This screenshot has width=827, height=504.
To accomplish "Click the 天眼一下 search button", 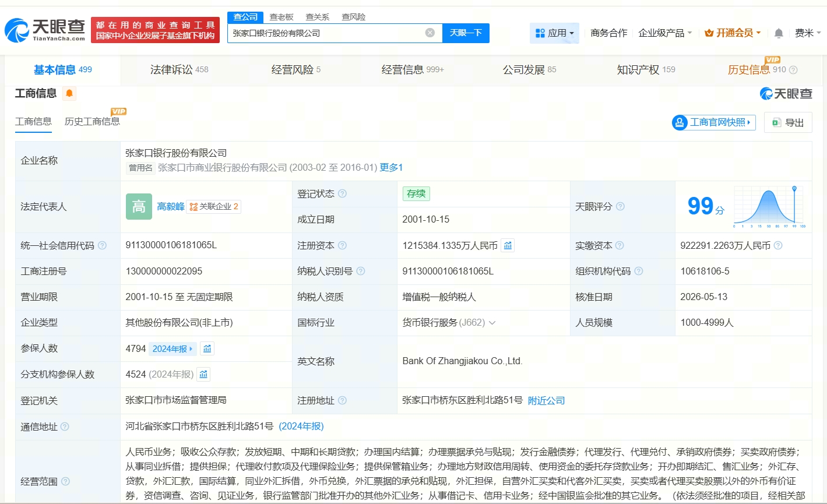I will click(466, 33).
